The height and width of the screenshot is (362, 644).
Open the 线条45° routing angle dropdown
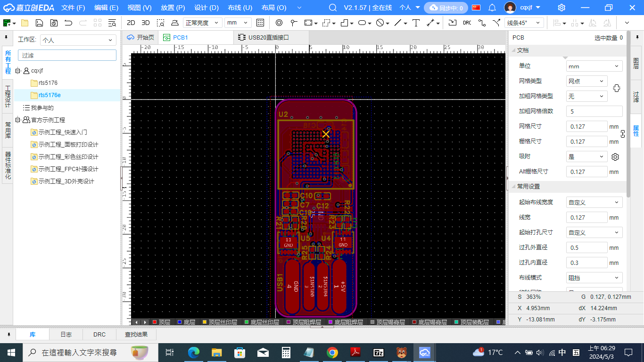(x=524, y=23)
